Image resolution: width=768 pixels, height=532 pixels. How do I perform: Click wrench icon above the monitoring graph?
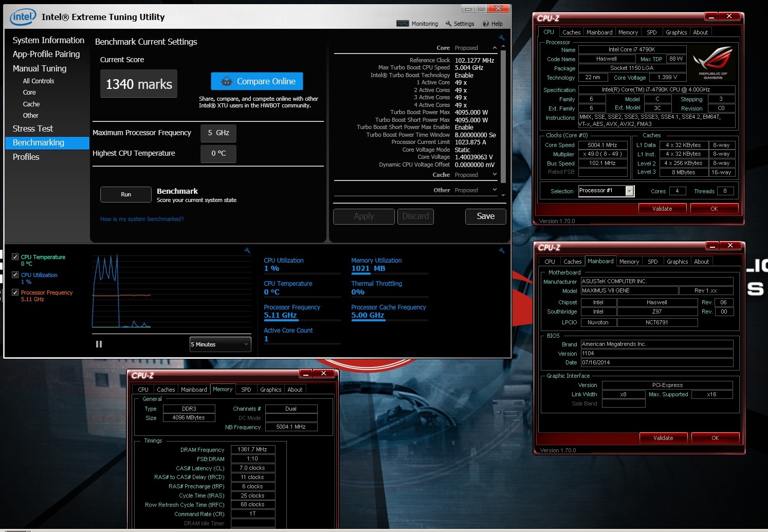(247, 250)
